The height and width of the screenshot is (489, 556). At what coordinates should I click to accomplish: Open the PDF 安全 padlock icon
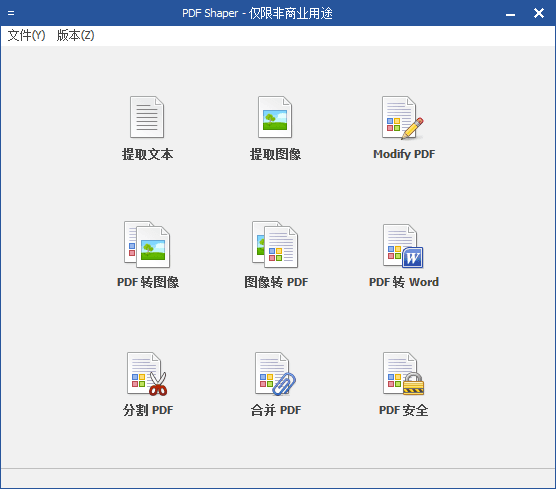(404, 373)
